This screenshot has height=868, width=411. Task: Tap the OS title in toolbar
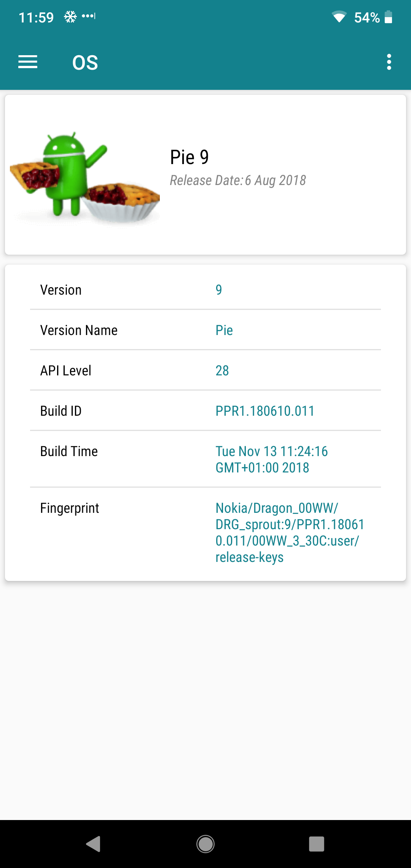point(85,62)
